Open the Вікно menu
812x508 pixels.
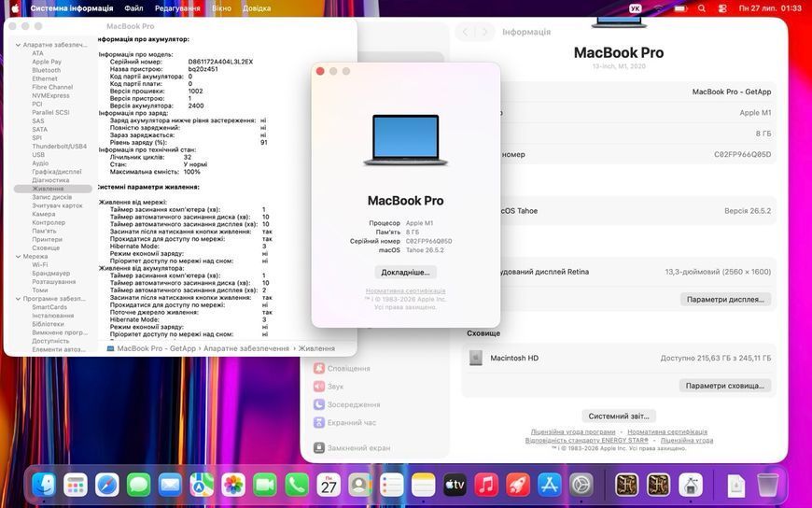tap(221, 8)
